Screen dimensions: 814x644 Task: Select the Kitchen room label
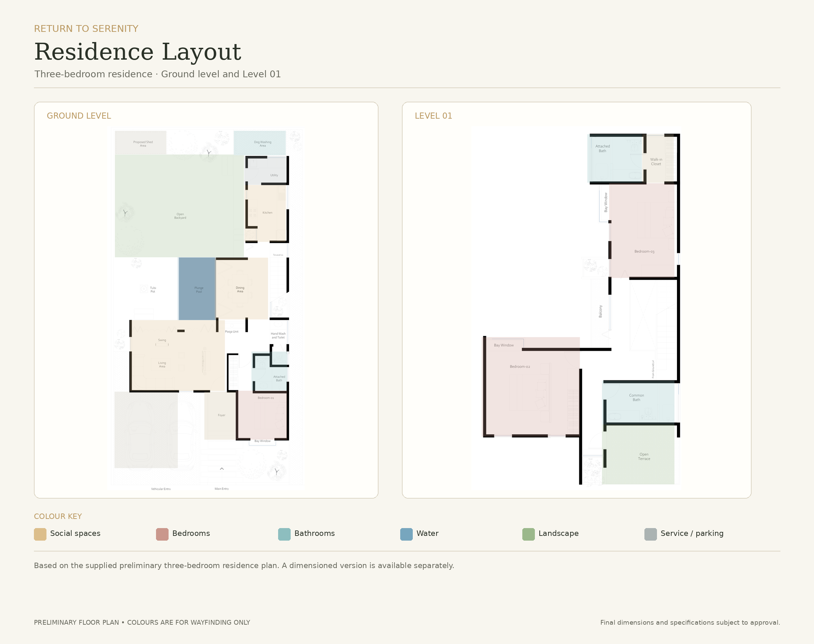(268, 213)
